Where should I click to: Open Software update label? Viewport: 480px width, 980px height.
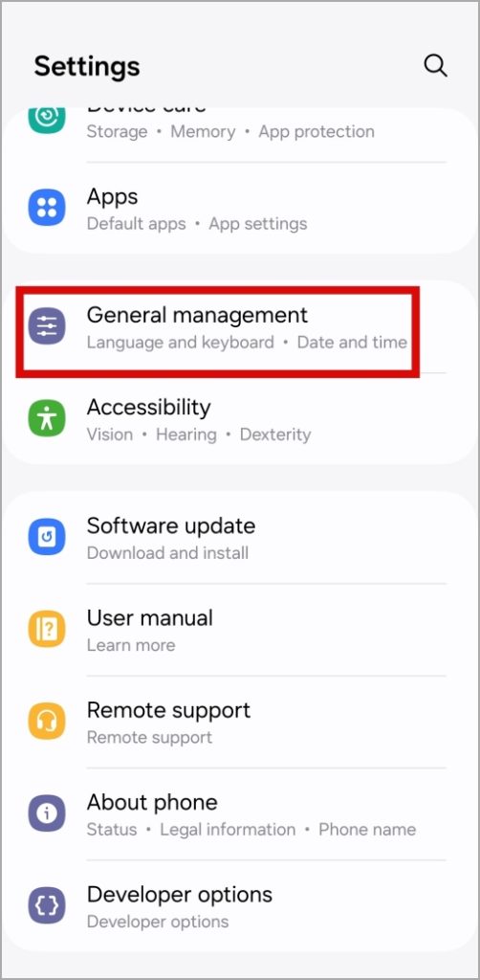[x=171, y=525]
